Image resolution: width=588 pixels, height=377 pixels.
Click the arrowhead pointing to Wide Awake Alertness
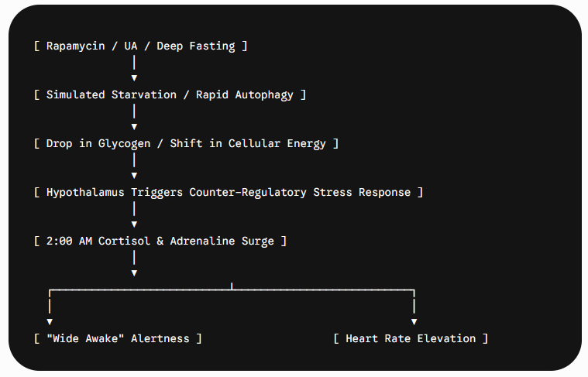point(50,322)
